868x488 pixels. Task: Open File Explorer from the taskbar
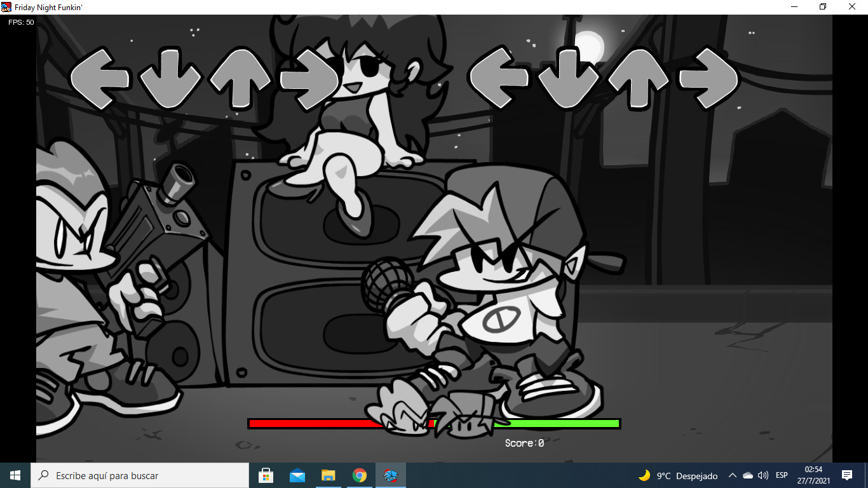(328, 475)
